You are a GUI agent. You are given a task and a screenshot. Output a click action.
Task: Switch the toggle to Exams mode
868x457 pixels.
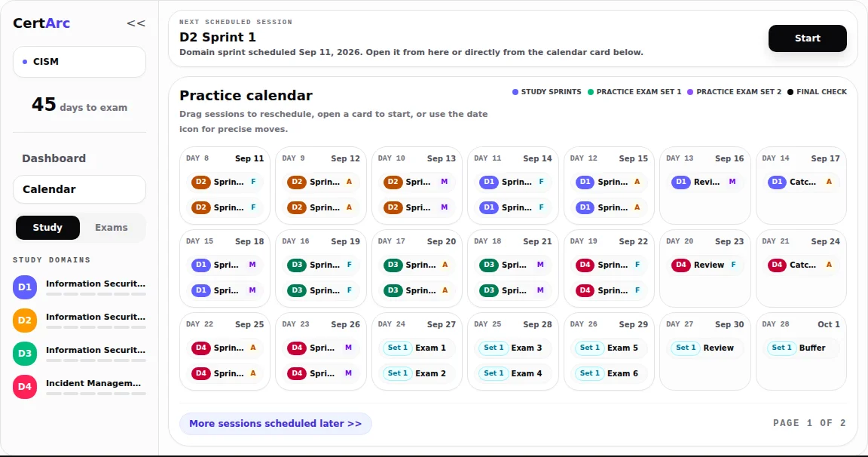[112, 228]
